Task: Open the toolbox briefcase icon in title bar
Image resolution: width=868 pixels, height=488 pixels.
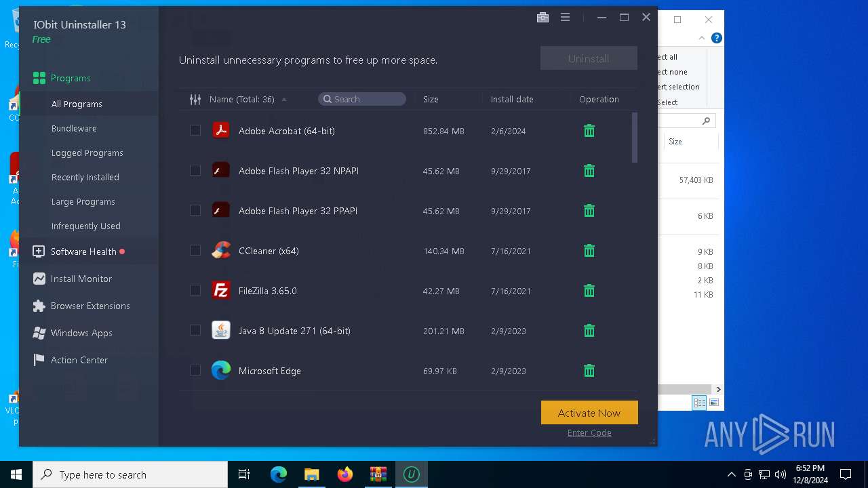Action: pyautogui.click(x=542, y=18)
